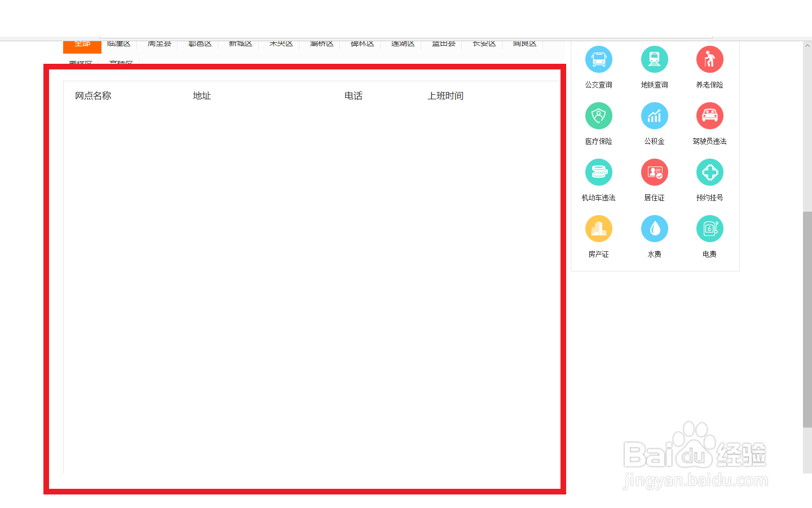
Task: Open the 机动车违法 vehicle violation icon
Action: pyautogui.click(x=598, y=172)
